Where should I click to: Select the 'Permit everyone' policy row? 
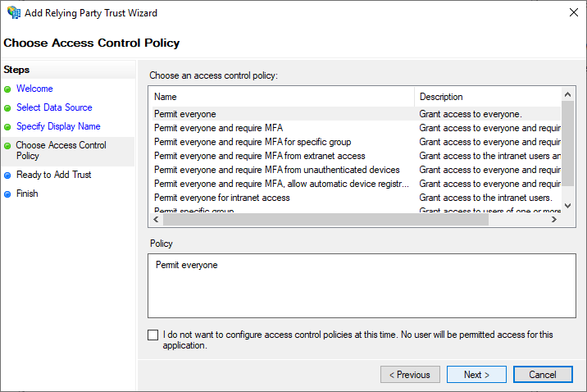pyautogui.click(x=185, y=114)
